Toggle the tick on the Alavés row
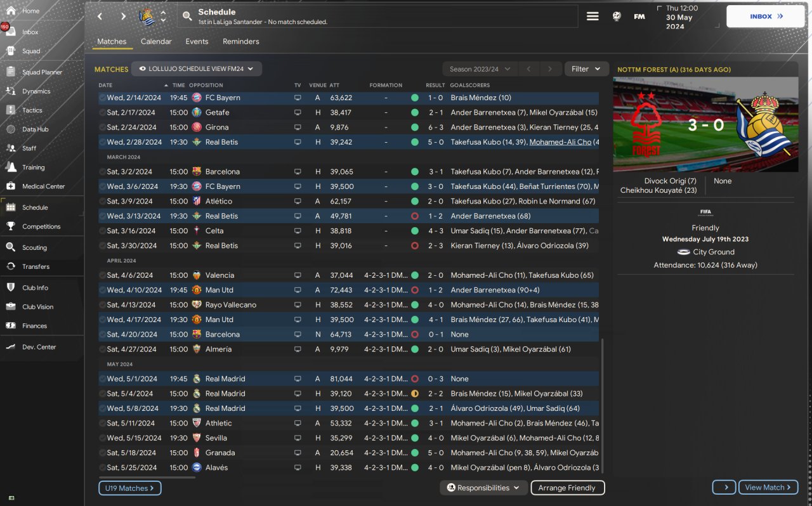This screenshot has height=506, width=812. (x=102, y=467)
